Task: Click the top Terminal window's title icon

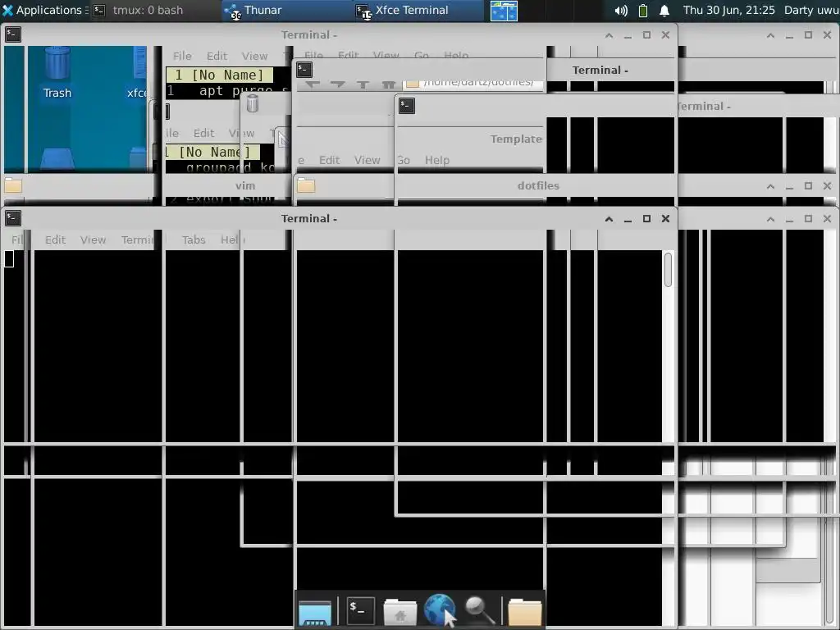Action: 13,34
